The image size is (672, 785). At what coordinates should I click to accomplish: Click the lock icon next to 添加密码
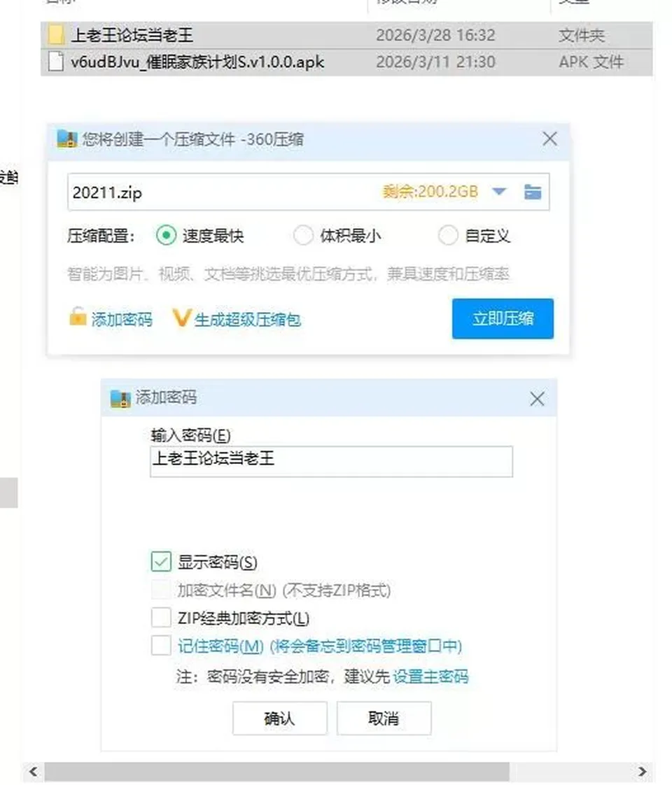78,317
